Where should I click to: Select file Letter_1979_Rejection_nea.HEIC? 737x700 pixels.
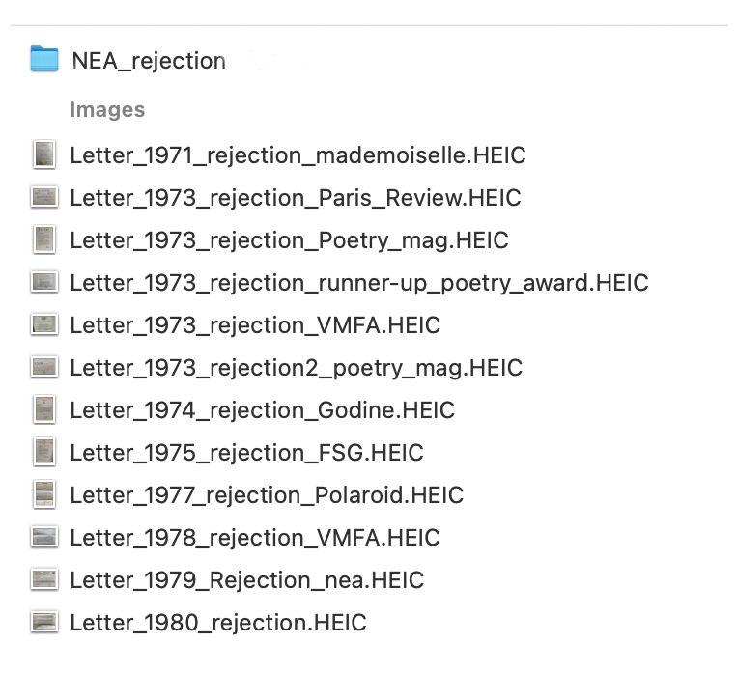tap(246, 580)
